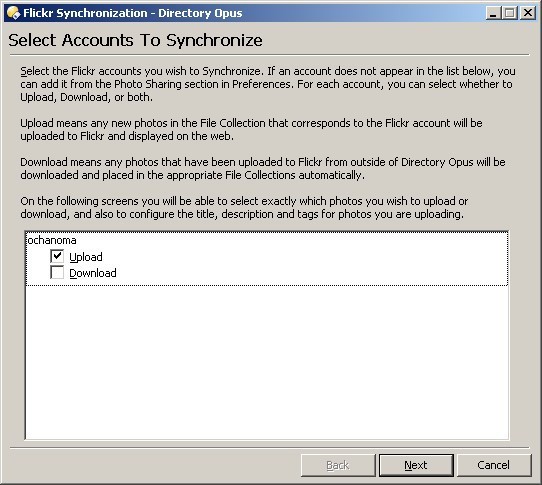Enable the Download checkbox for ochanoma
Image resolution: width=542 pixels, height=485 pixels.
[x=57, y=272]
